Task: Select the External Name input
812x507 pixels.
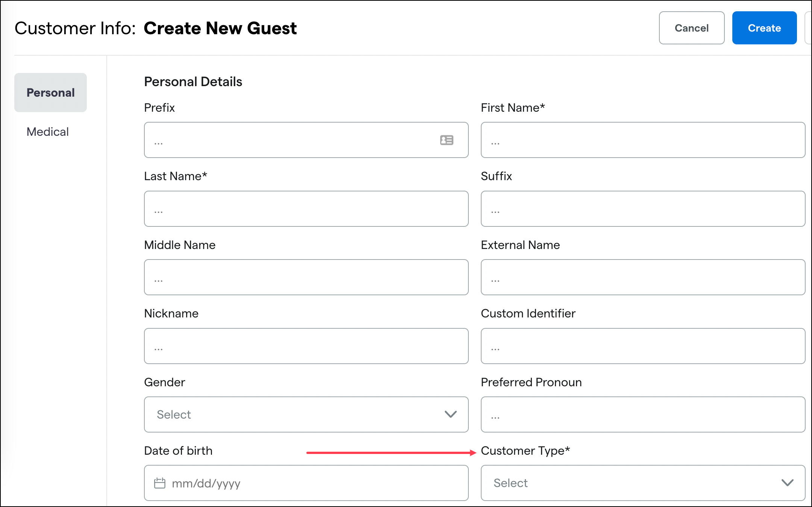Action: tap(643, 277)
